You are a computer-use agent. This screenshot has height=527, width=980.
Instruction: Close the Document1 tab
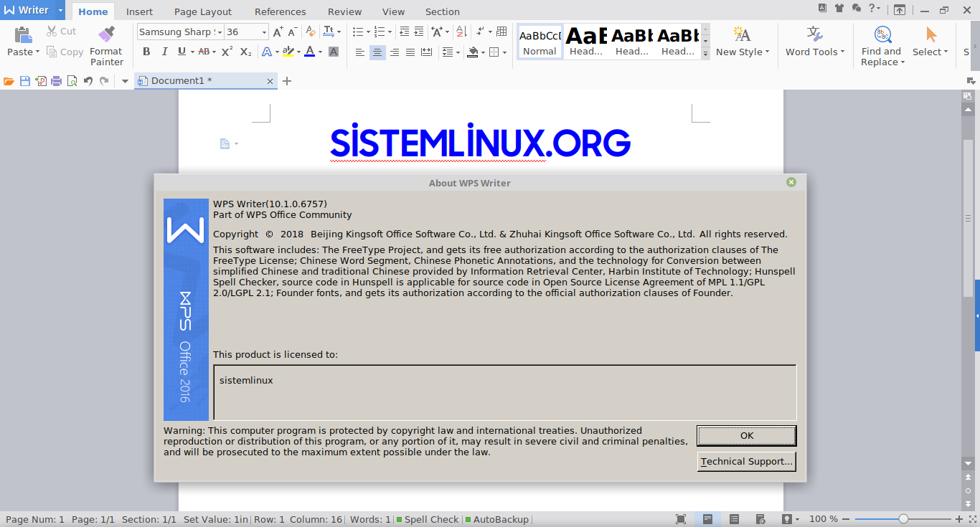270,82
